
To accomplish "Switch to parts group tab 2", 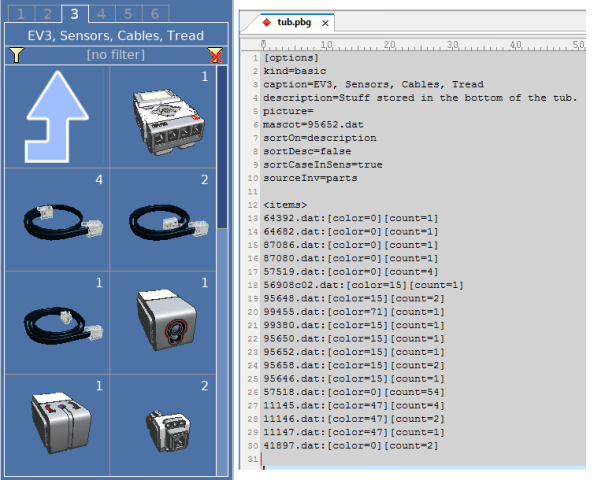I will (48, 14).
